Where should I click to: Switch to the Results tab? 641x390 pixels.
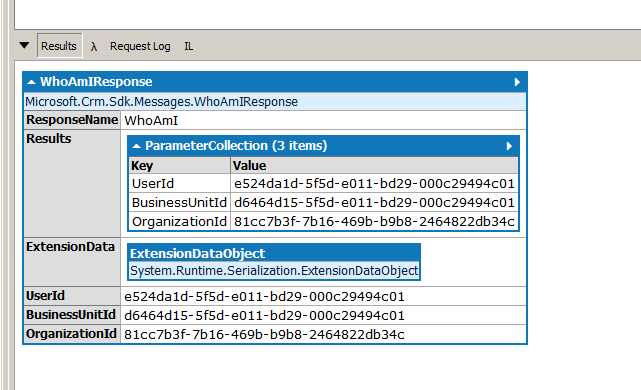[x=59, y=46]
